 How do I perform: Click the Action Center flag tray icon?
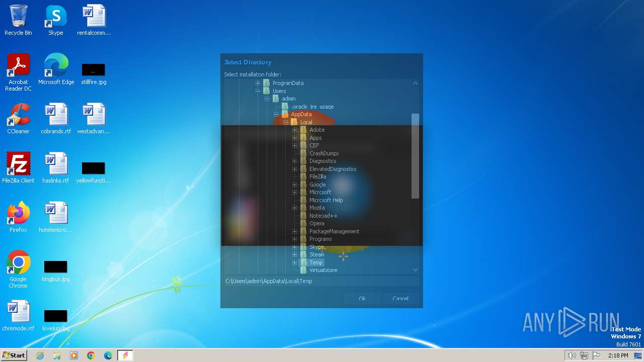596,355
